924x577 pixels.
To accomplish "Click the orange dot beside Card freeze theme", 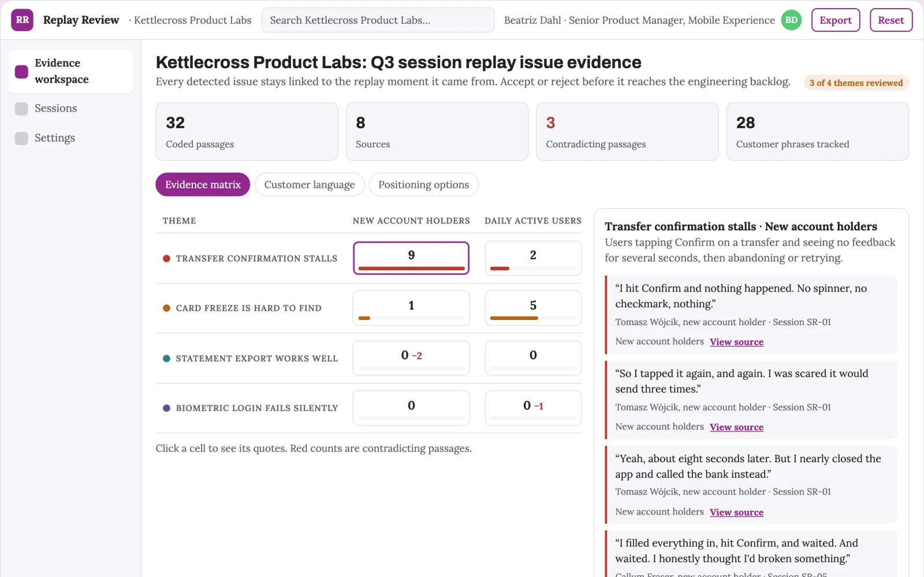I will tap(166, 308).
